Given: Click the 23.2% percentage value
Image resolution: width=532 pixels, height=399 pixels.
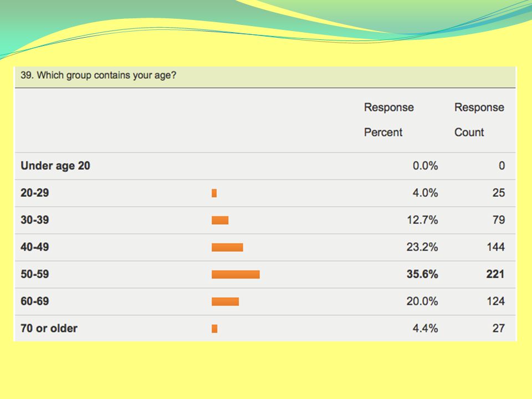Looking at the screenshot, I should coord(422,247).
